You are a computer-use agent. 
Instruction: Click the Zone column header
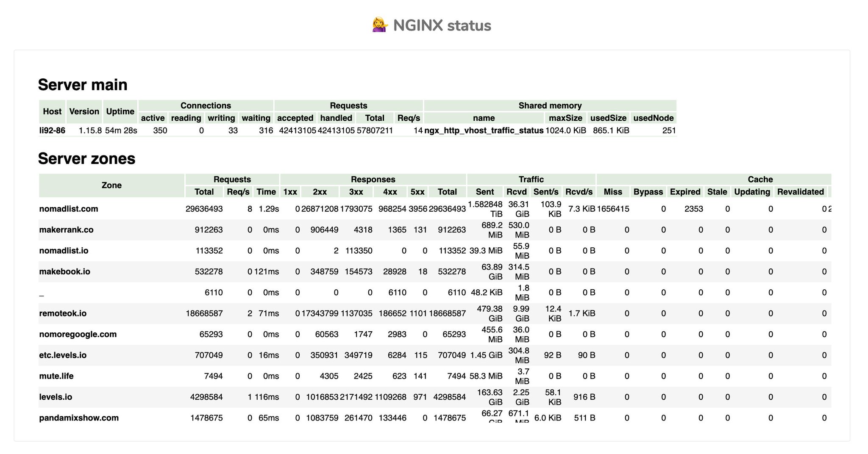click(111, 185)
